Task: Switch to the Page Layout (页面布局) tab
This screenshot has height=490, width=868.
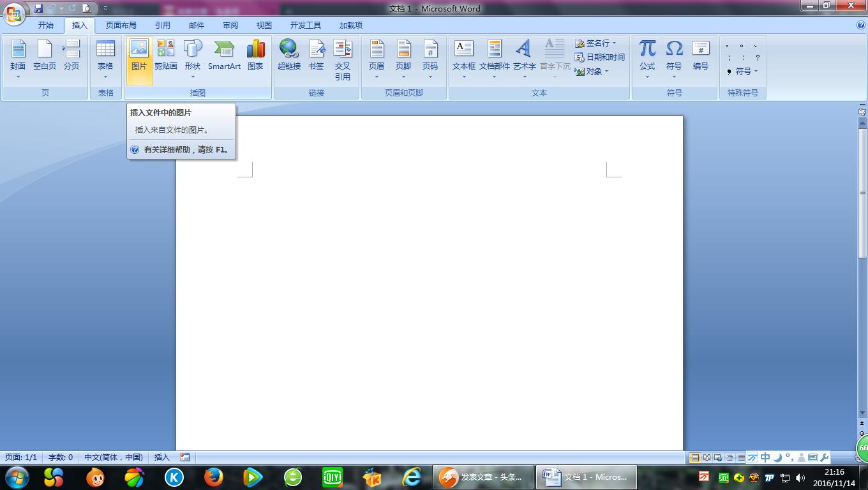Action: [121, 26]
